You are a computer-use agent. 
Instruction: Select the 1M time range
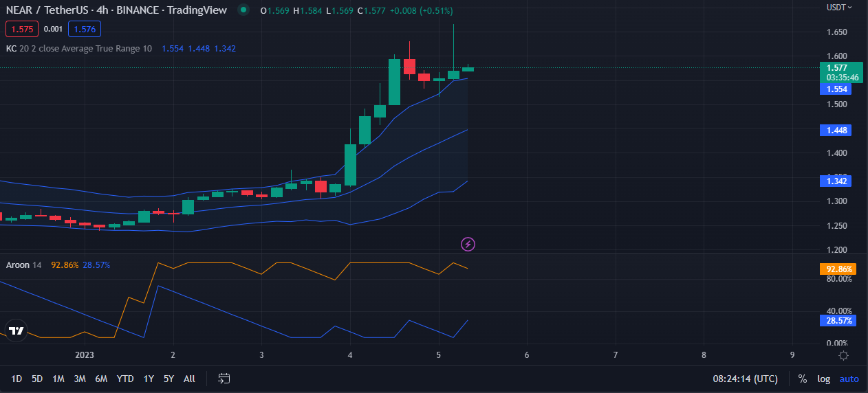pos(58,379)
